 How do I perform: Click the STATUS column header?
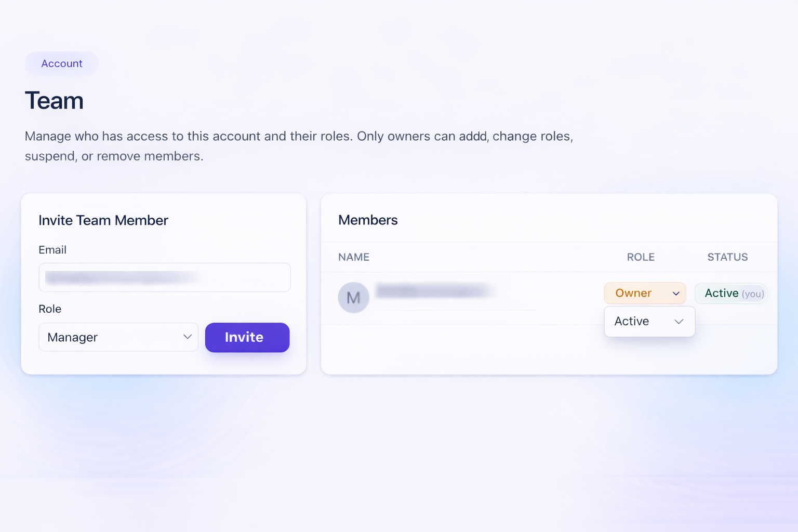(x=727, y=257)
